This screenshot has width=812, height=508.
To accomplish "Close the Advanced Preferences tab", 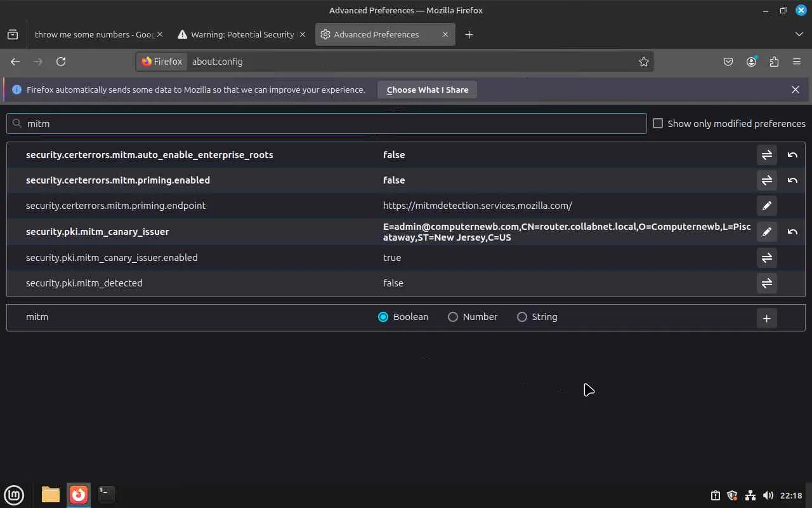I will tap(445, 34).
